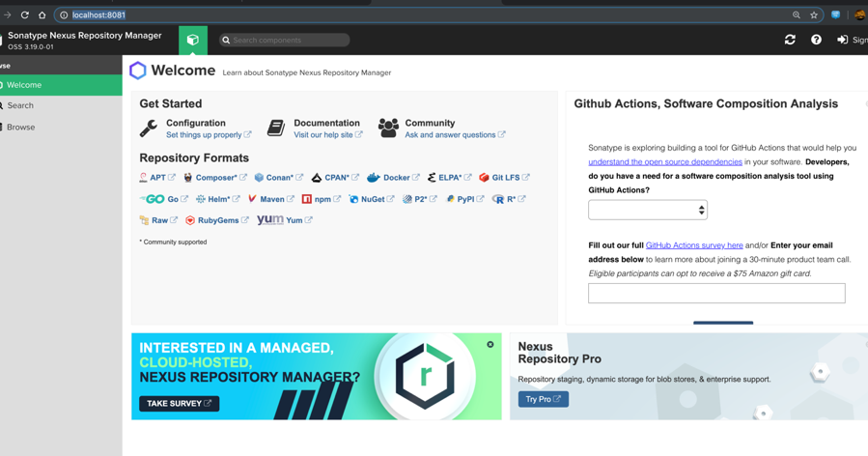Click the Refresh icon in header
Screen dimensions: 868x456
point(790,40)
